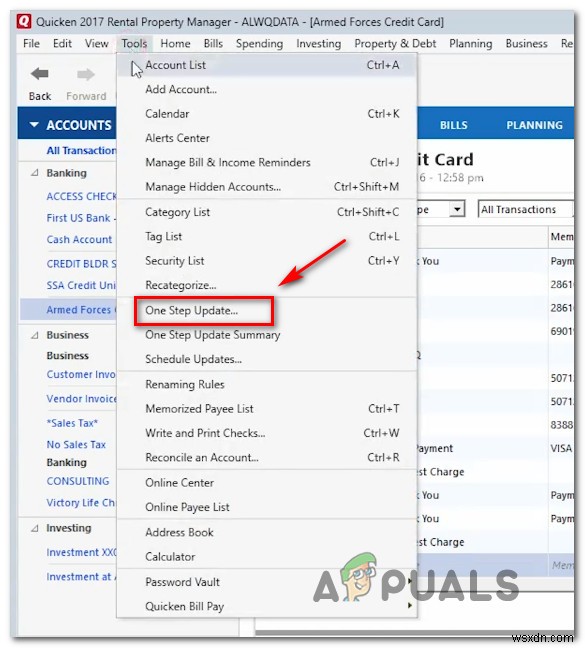
Task: Open Victory Life account
Action: tap(81, 503)
